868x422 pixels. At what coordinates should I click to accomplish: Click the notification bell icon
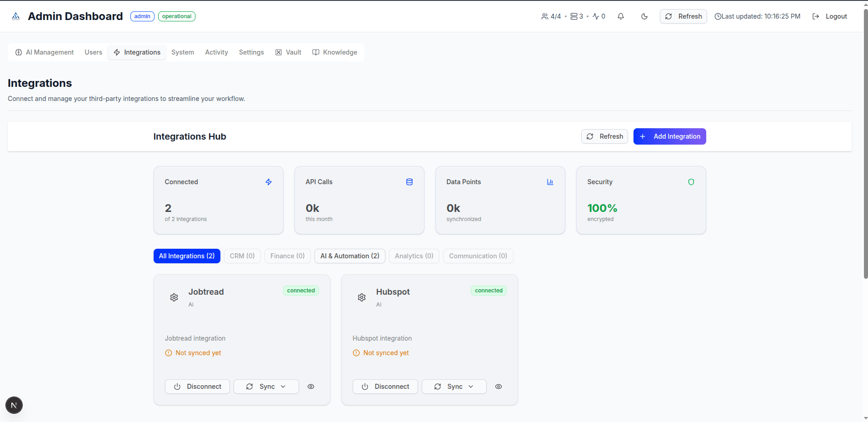(621, 16)
